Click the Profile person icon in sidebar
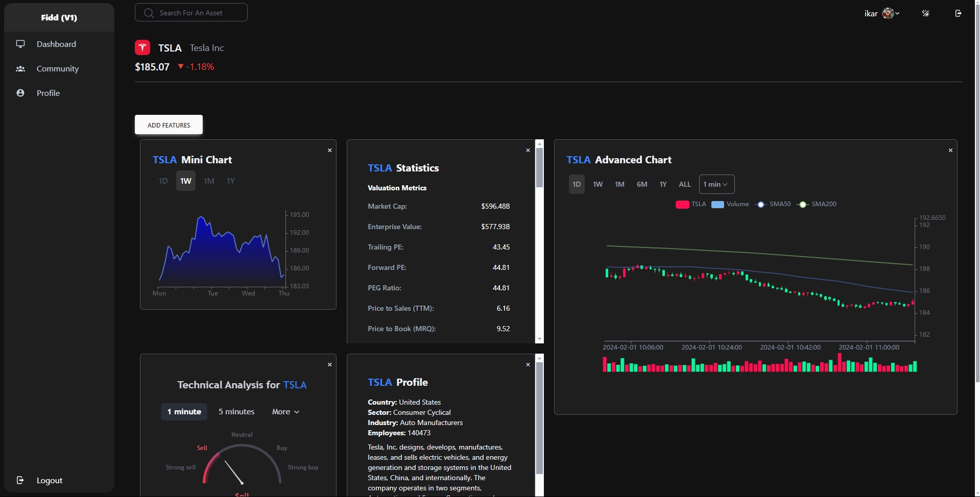 point(20,93)
